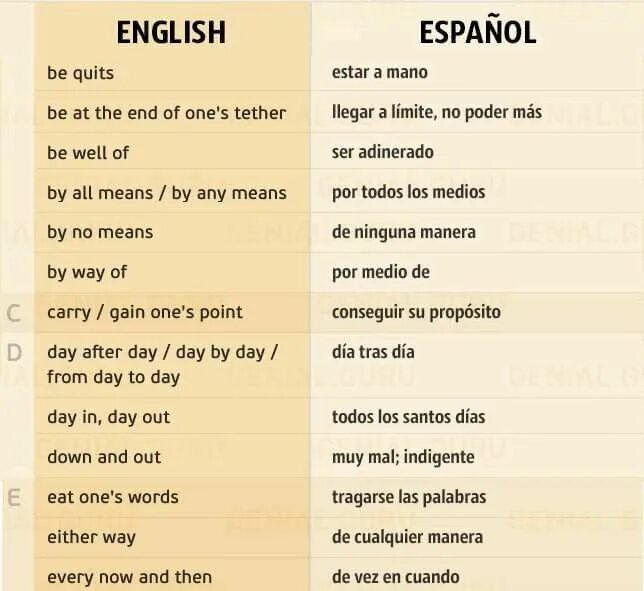Select the 'be well of' entry
This screenshot has height=591, width=644.
88,153
